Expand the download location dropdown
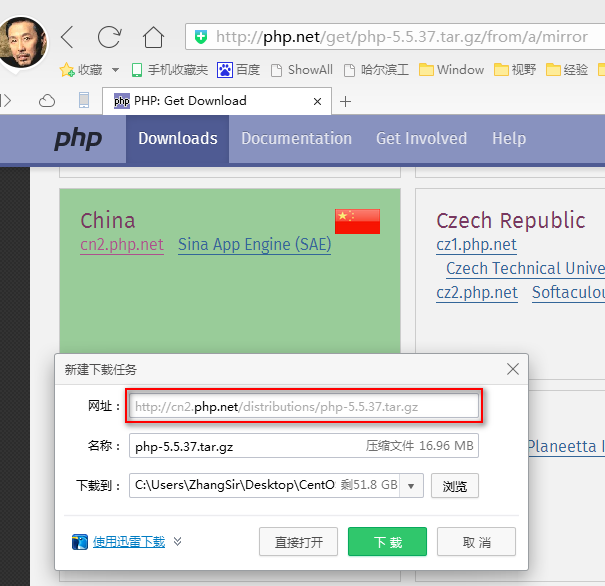 (x=411, y=486)
